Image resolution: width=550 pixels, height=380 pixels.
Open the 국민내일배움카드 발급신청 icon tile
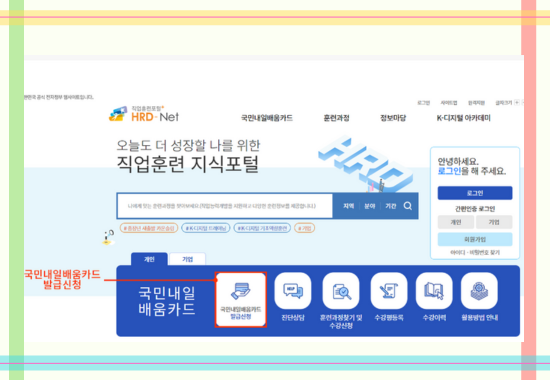(x=241, y=300)
